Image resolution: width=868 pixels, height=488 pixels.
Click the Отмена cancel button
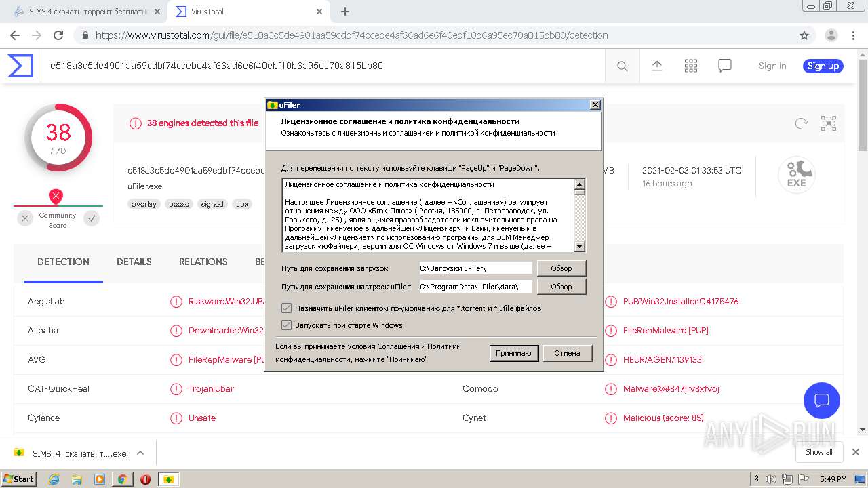coord(567,353)
